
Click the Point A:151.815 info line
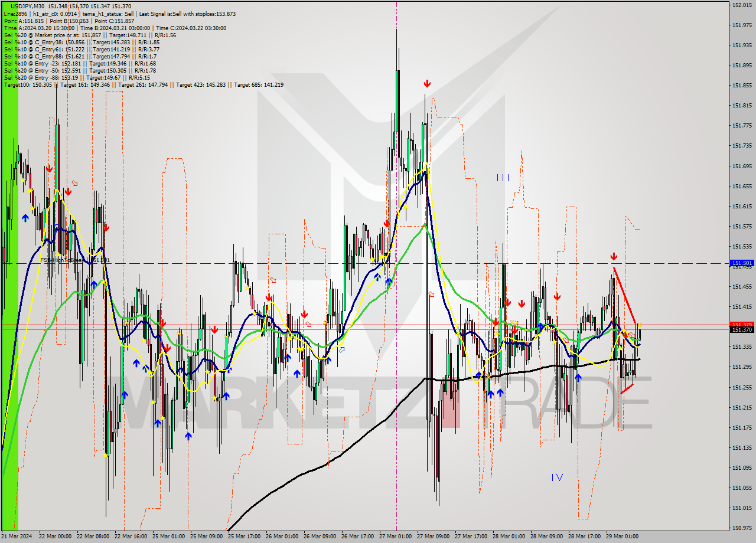coord(69,21)
